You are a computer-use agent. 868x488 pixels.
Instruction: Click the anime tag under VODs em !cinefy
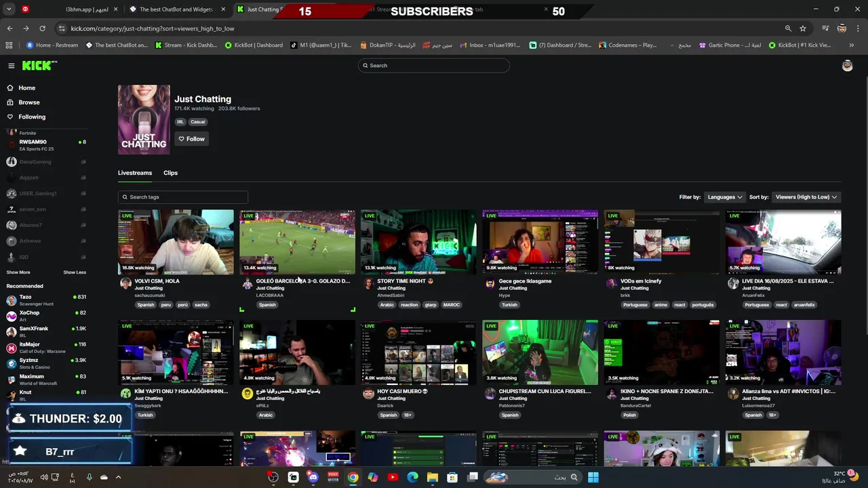tap(660, 305)
